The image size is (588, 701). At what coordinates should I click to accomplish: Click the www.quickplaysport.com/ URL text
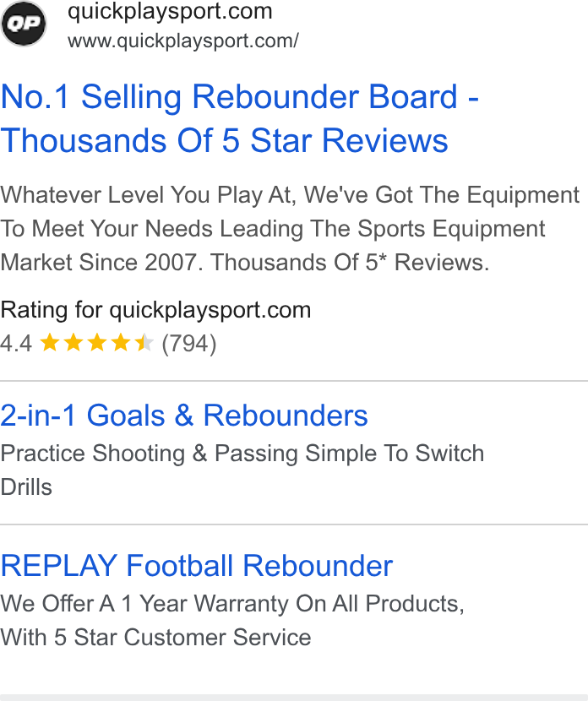point(182,41)
